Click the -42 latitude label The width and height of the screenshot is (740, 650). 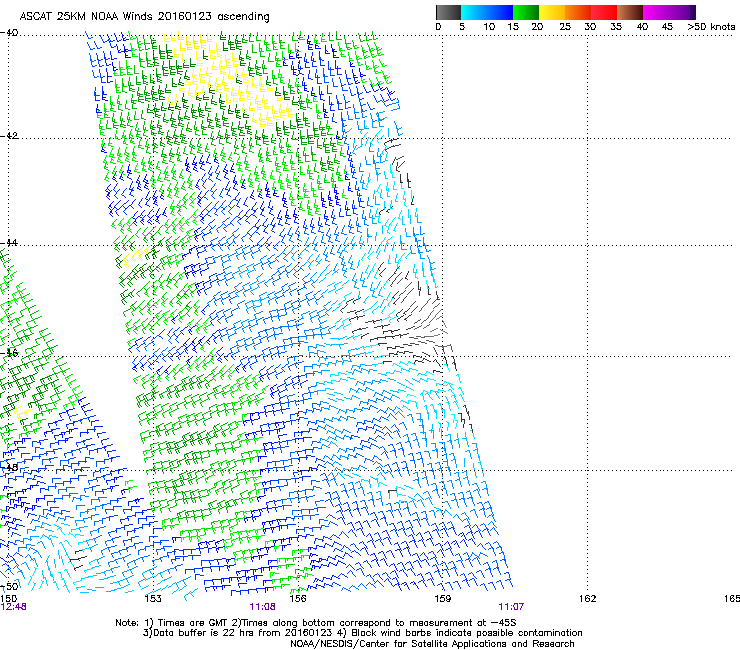(9, 136)
